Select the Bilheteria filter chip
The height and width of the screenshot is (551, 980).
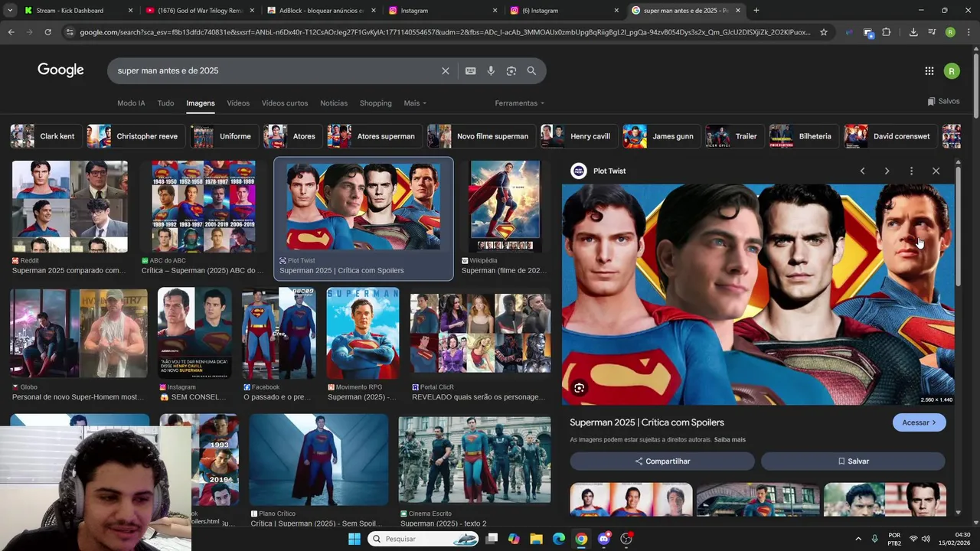click(802, 136)
